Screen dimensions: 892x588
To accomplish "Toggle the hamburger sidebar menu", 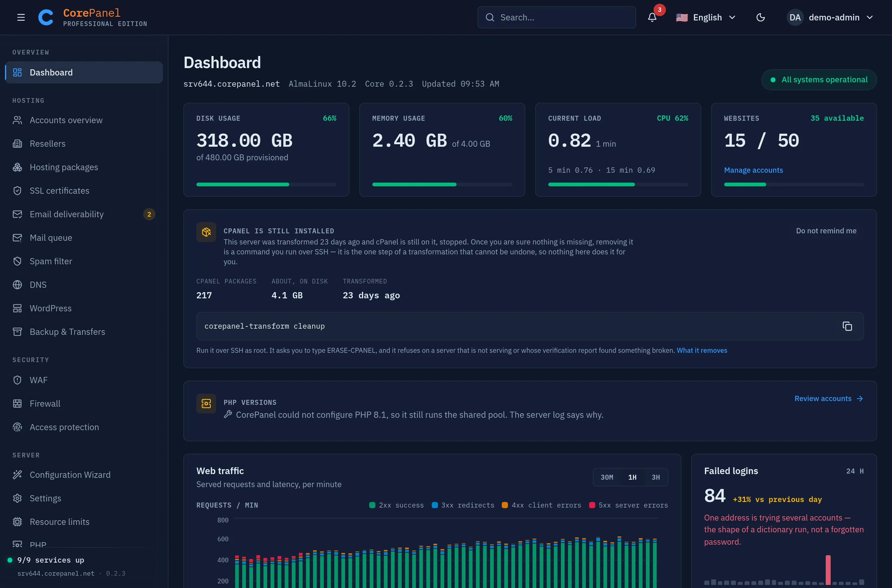I will pyautogui.click(x=21, y=17).
